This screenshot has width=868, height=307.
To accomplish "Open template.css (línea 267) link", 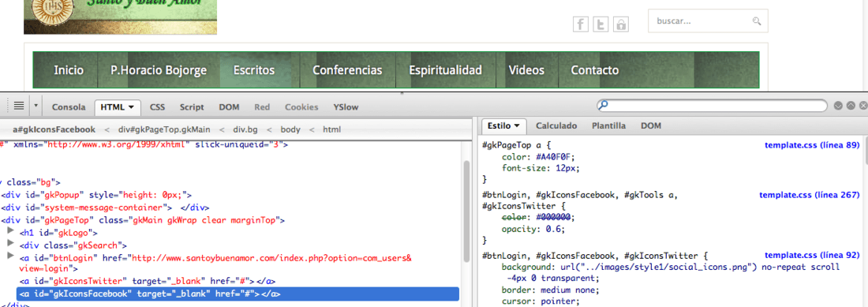I will tap(809, 195).
